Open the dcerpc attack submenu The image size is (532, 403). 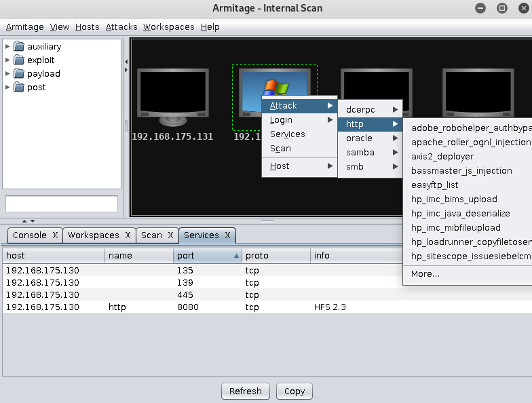pos(370,110)
